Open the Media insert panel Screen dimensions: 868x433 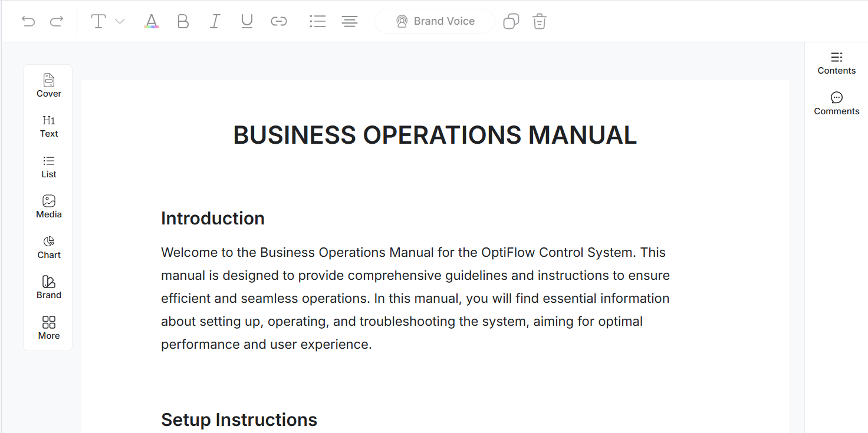(x=48, y=206)
